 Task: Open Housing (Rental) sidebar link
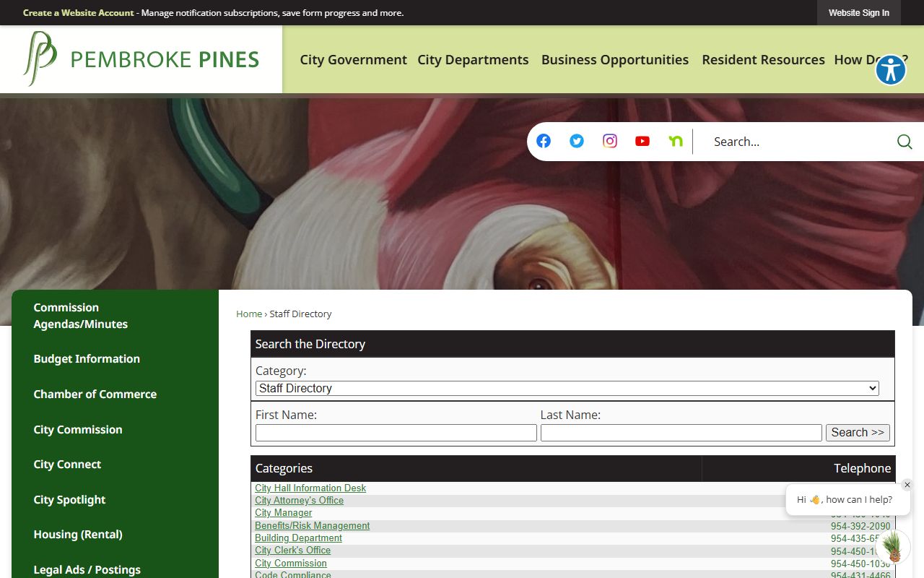tap(78, 534)
